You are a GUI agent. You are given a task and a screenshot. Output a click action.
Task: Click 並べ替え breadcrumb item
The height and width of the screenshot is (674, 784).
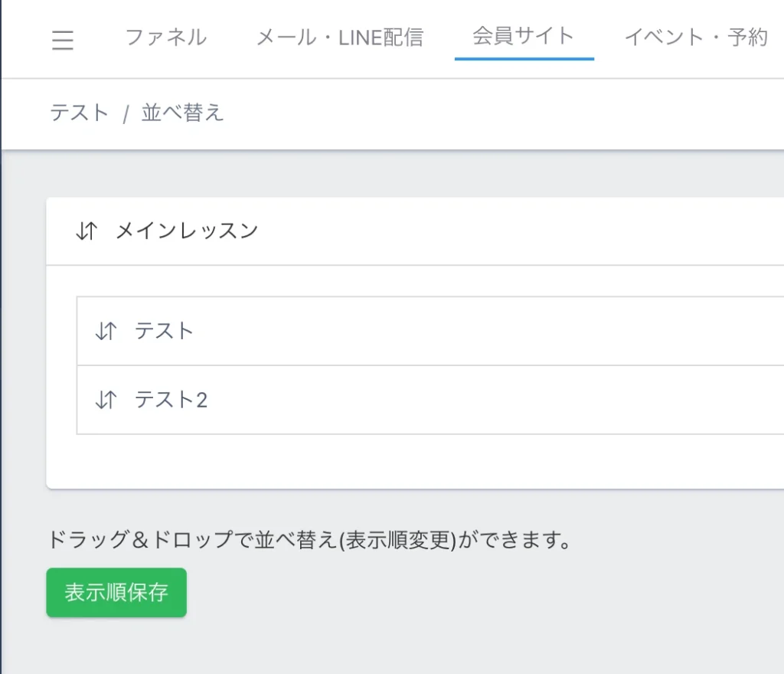coord(182,113)
